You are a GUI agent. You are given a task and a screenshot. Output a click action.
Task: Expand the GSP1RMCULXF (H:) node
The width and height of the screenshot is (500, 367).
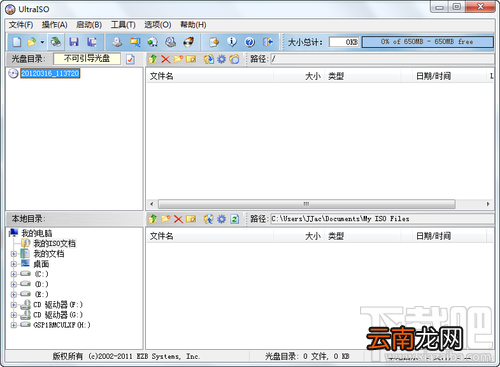point(14,325)
